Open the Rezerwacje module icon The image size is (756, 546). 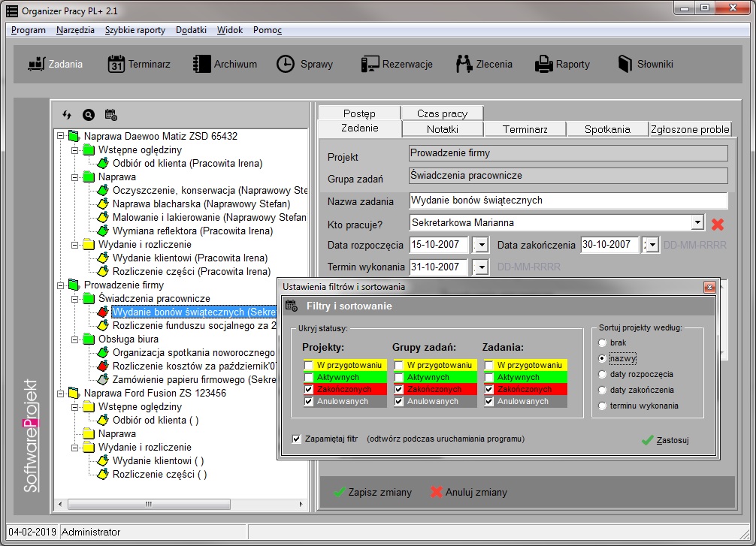click(370, 64)
